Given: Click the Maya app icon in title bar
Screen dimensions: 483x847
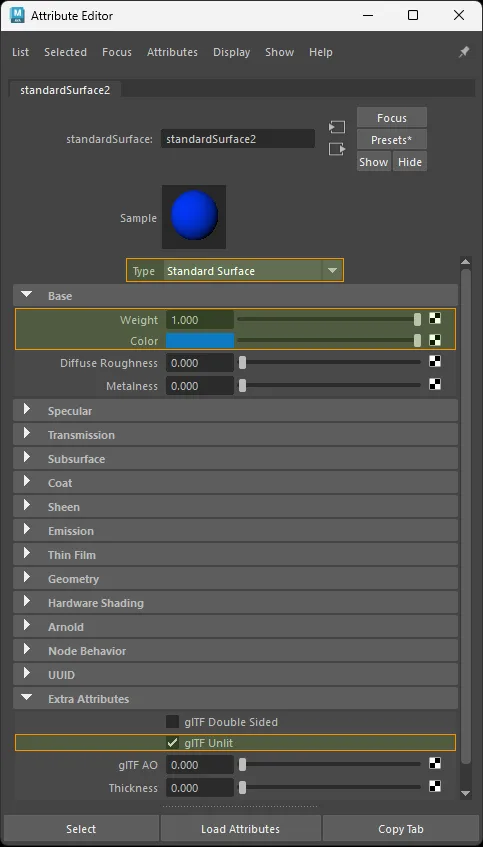Looking at the screenshot, I should click(x=17, y=15).
